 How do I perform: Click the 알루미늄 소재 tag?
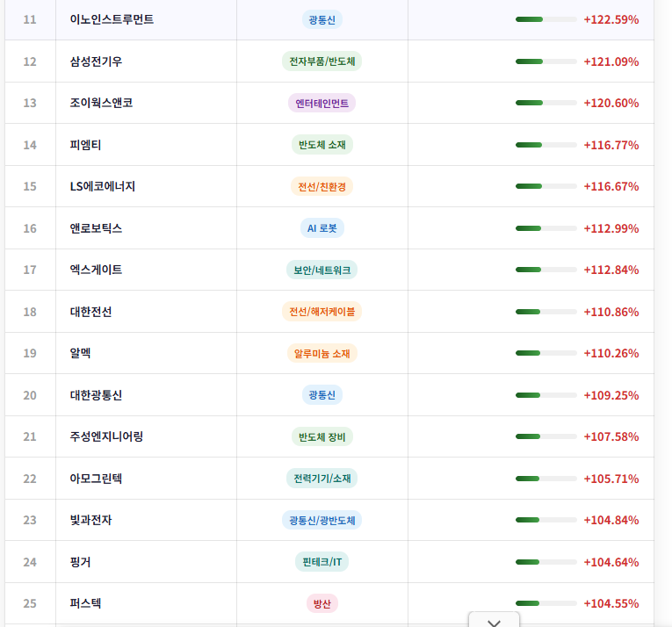[322, 353]
